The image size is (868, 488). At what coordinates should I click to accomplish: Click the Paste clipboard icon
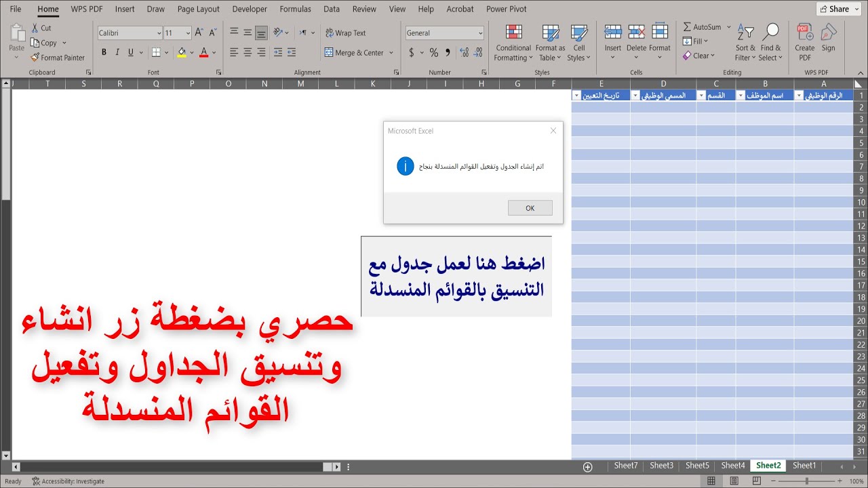[16, 34]
